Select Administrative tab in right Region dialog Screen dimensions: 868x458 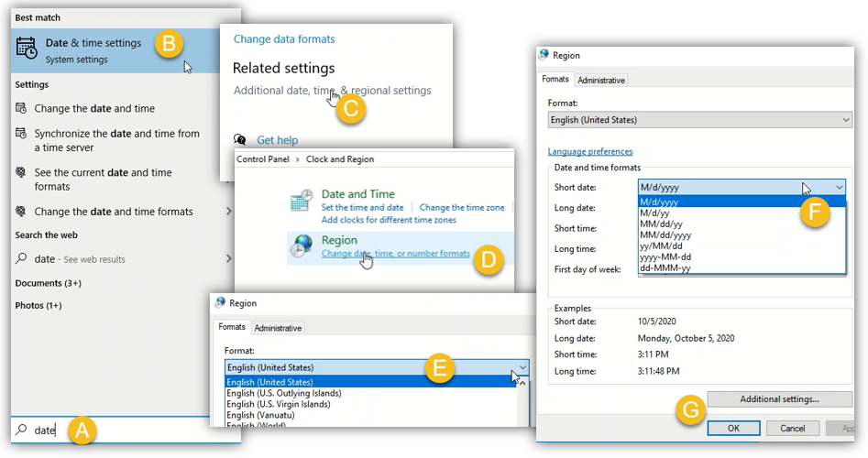coord(601,81)
